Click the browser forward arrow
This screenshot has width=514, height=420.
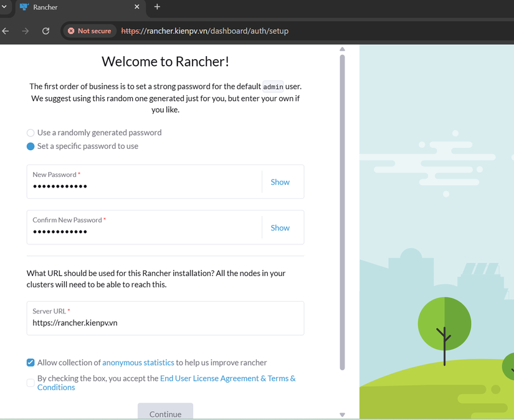coord(26,31)
